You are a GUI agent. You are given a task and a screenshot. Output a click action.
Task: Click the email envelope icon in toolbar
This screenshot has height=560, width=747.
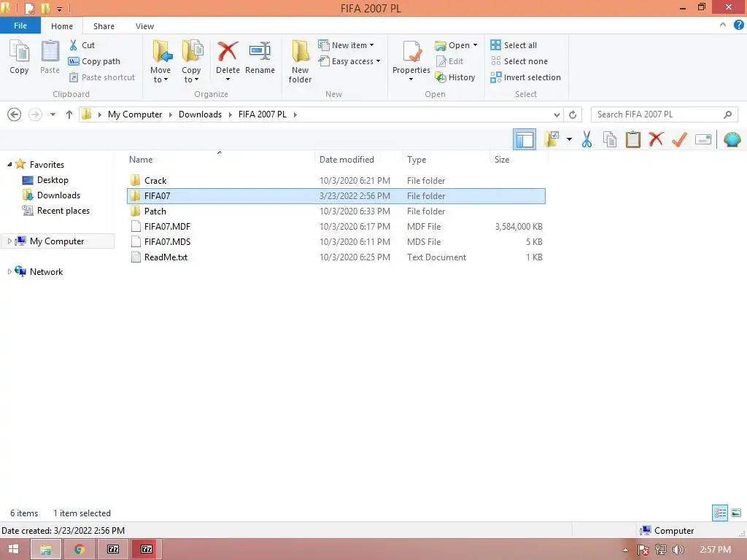pyautogui.click(x=703, y=139)
